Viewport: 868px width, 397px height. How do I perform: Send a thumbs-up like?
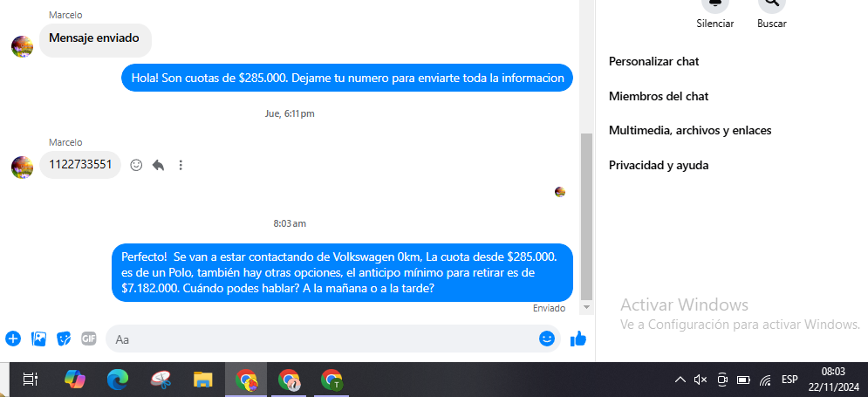tap(578, 339)
